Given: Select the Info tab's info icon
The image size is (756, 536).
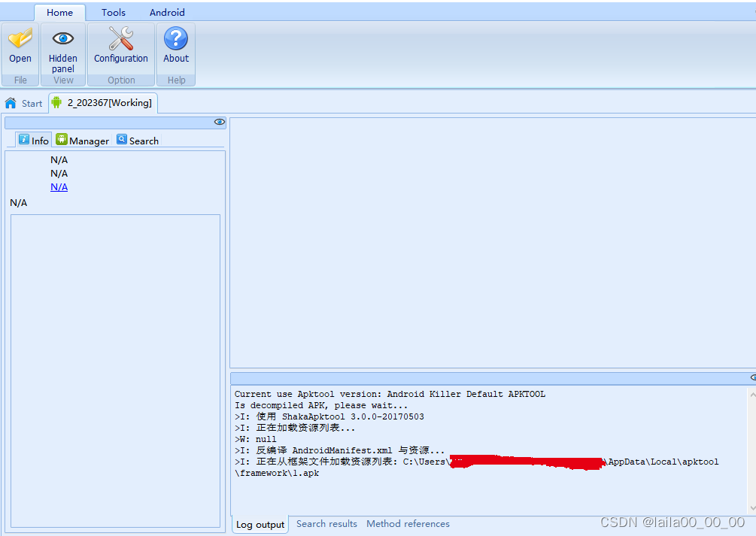Looking at the screenshot, I should point(25,140).
